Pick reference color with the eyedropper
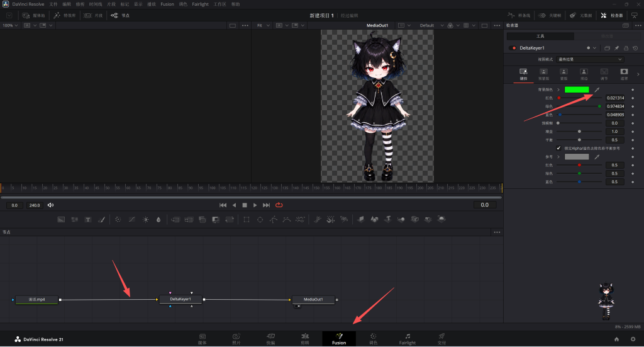This screenshot has height=347, width=644. [597, 157]
